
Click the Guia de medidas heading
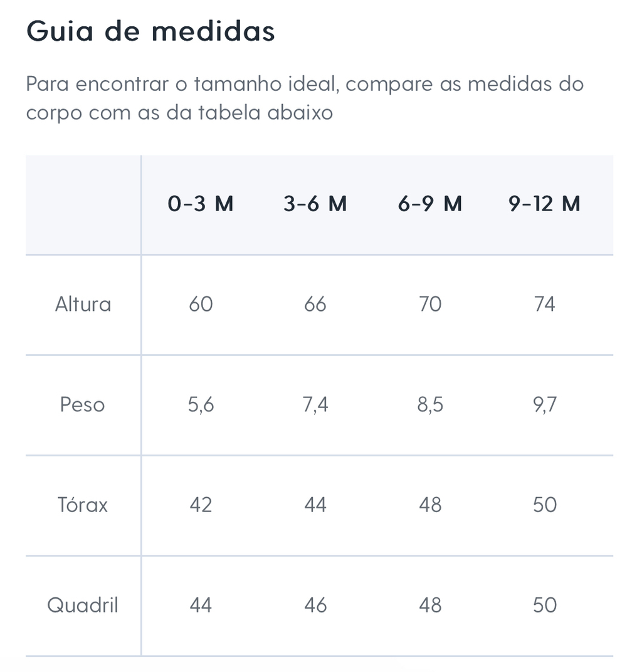click(x=150, y=31)
